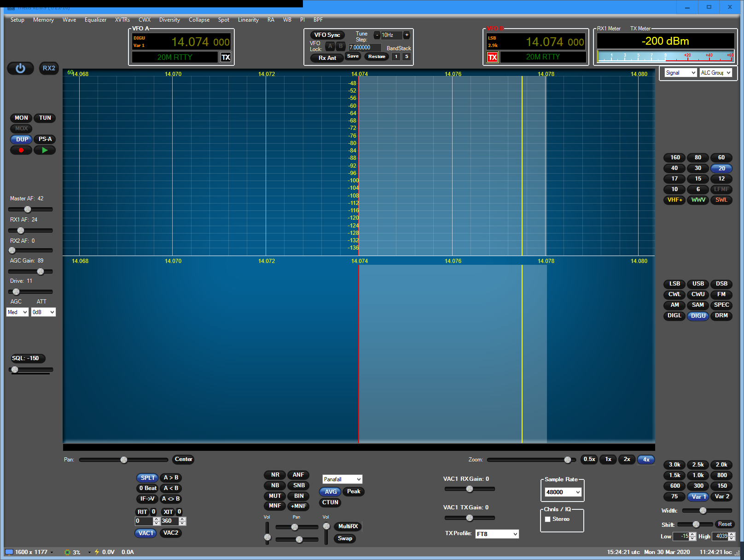The width and height of the screenshot is (744, 560).
Task: Open the Sample Rate 48000 dropdown
Action: point(563,492)
